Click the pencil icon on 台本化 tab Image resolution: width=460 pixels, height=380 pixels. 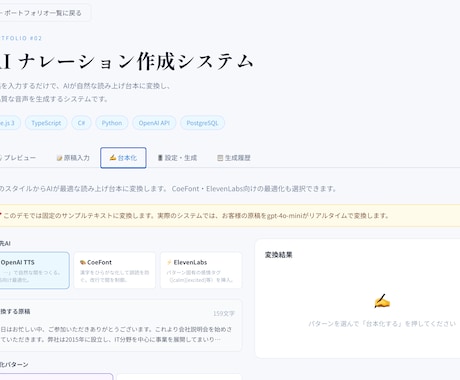tap(113, 158)
